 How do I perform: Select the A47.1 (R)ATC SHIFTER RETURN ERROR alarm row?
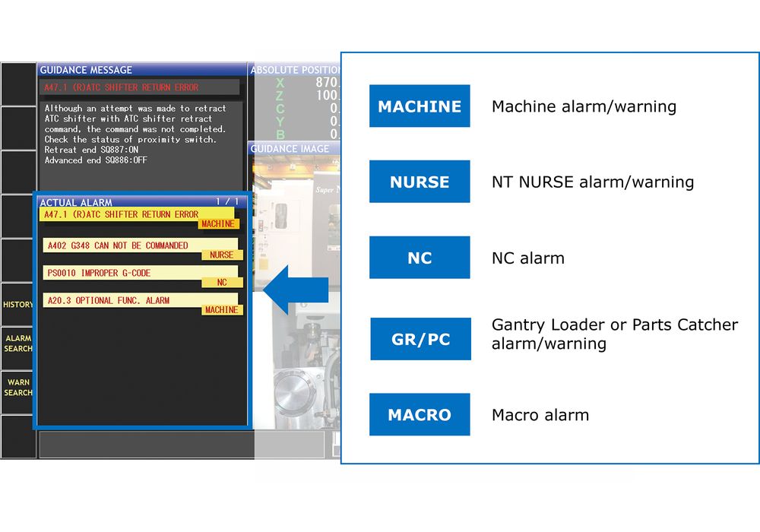122,214
